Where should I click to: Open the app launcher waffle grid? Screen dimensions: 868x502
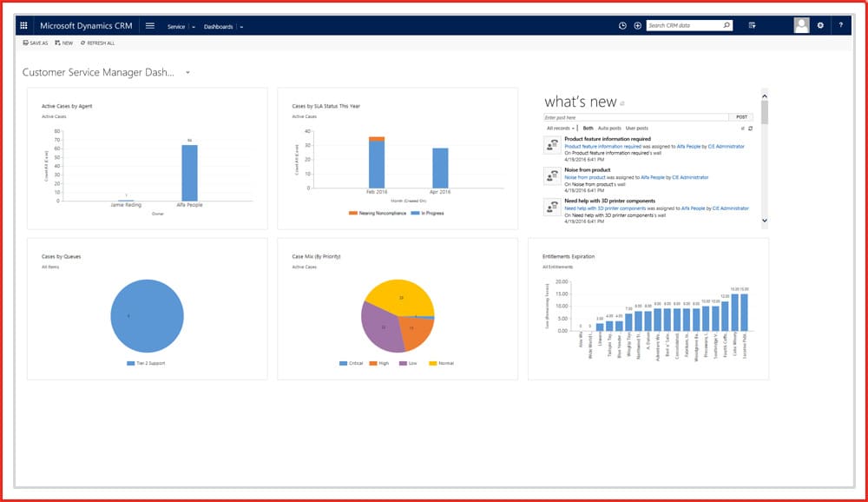point(23,26)
